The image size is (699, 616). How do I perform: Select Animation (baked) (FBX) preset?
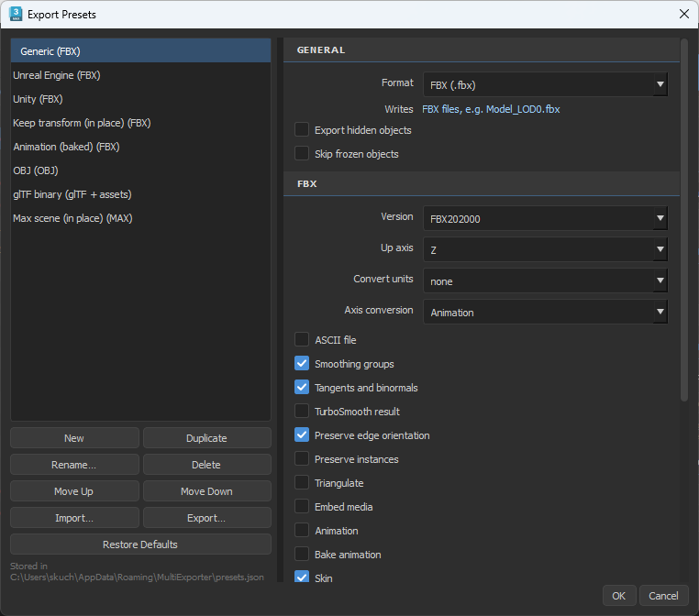pos(141,147)
